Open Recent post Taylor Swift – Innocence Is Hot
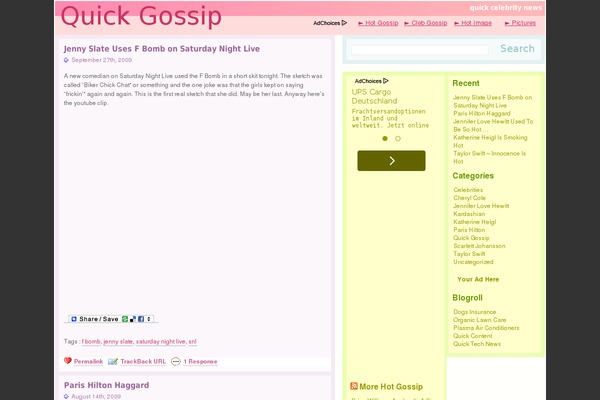This screenshot has height=400, width=600. (489, 157)
